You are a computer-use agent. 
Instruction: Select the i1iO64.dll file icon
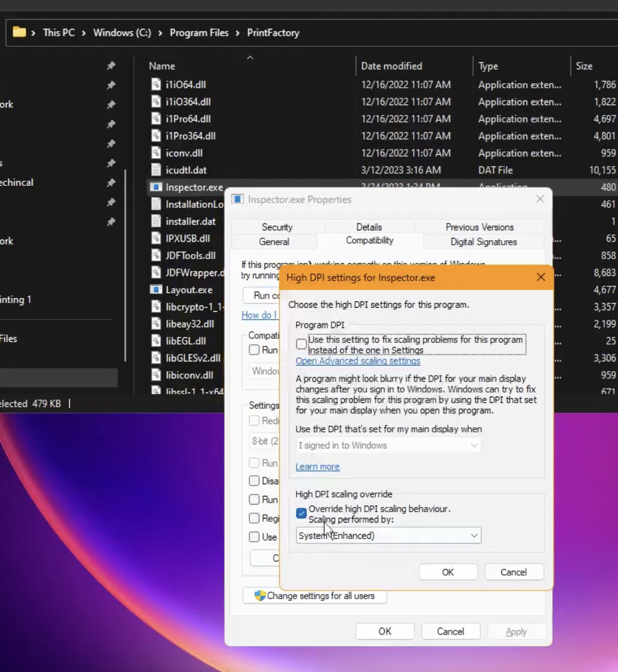click(x=156, y=84)
